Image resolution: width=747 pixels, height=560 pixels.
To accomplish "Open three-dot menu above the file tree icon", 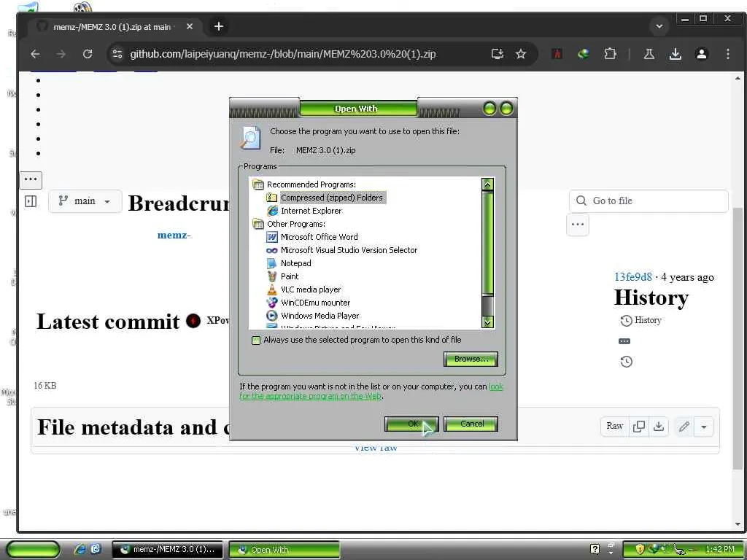I will point(31,179).
